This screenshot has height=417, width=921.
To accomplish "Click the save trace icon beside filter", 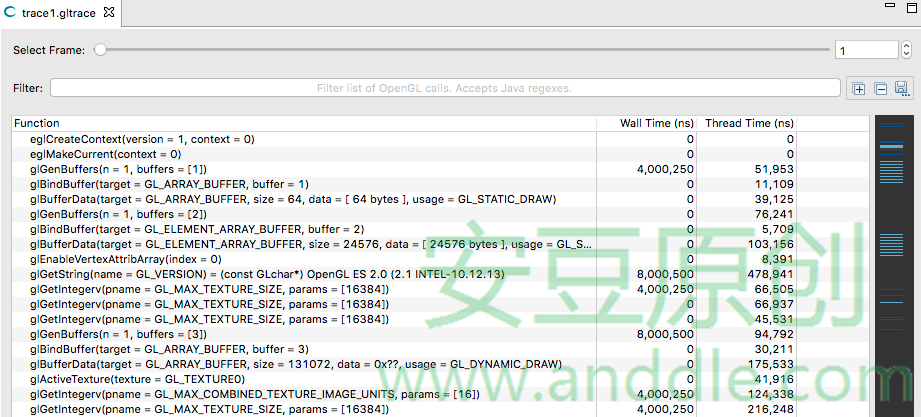I will [902, 89].
